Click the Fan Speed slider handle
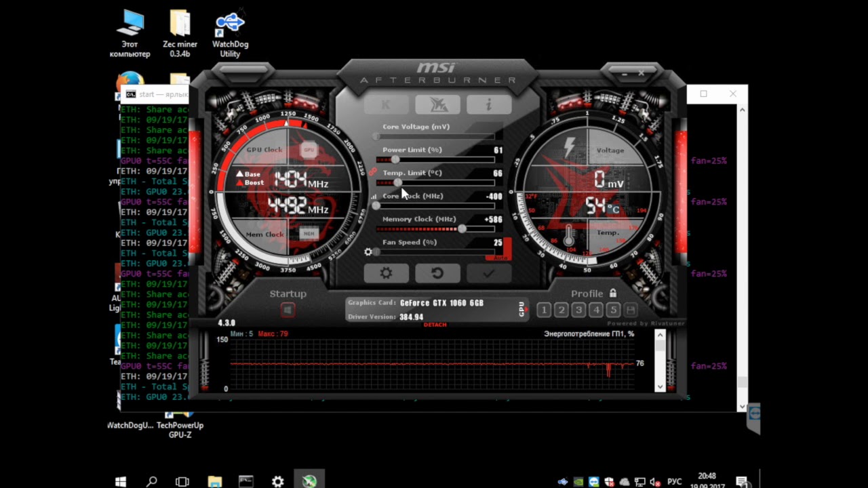 point(377,252)
